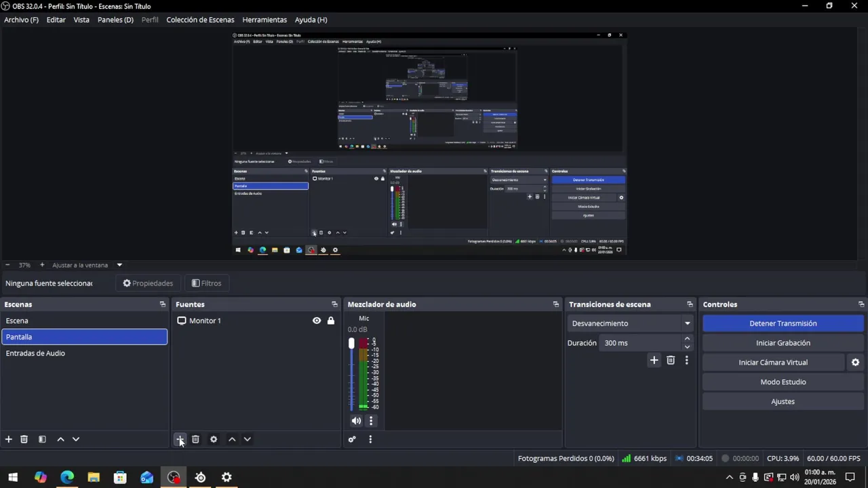Open audio mixer menu dots at panel bottom
This screenshot has width=868, height=488.
click(370, 439)
